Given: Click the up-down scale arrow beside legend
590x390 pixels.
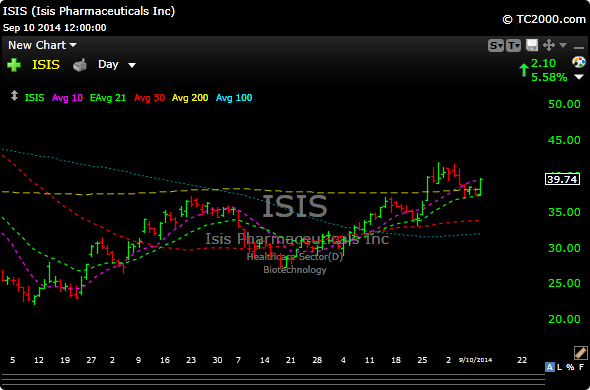Looking at the screenshot, I should click(14, 96).
